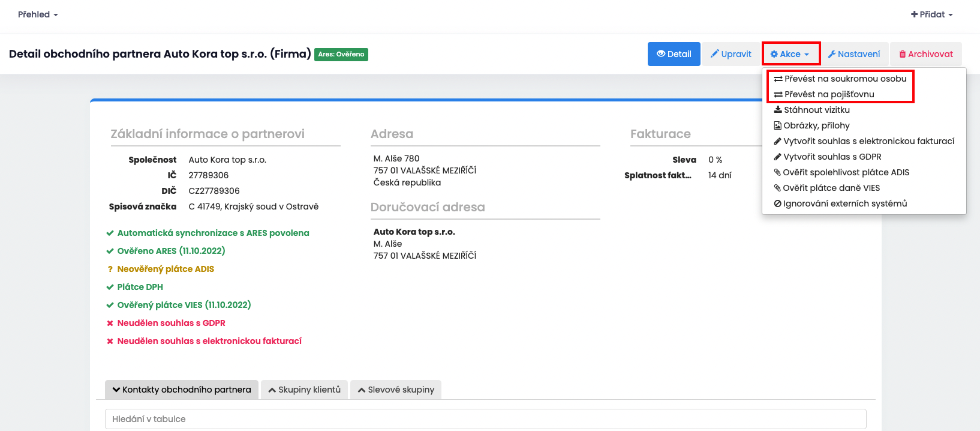Choose Převést na pojišťovnu menu entry
This screenshot has height=431, width=980.
pyautogui.click(x=829, y=94)
